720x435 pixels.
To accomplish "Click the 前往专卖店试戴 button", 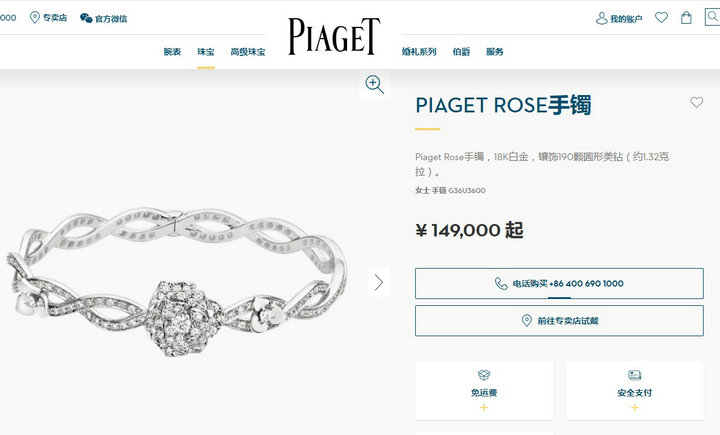I will (x=559, y=321).
